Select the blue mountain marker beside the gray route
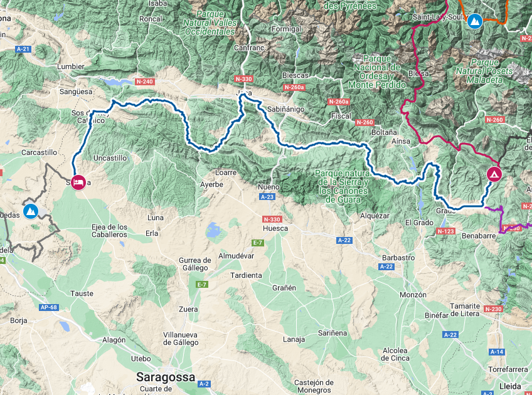532x395 pixels. [x=31, y=211]
